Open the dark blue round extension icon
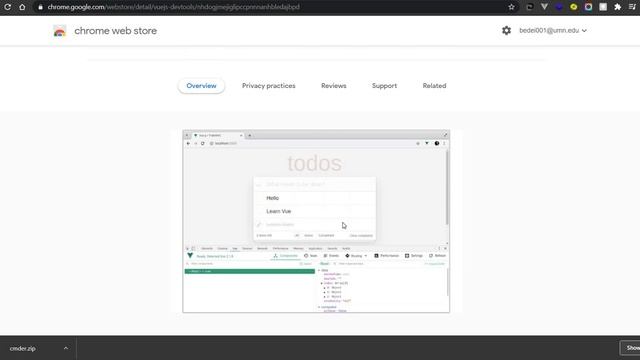This screenshot has width=640, height=360. (x=559, y=7)
